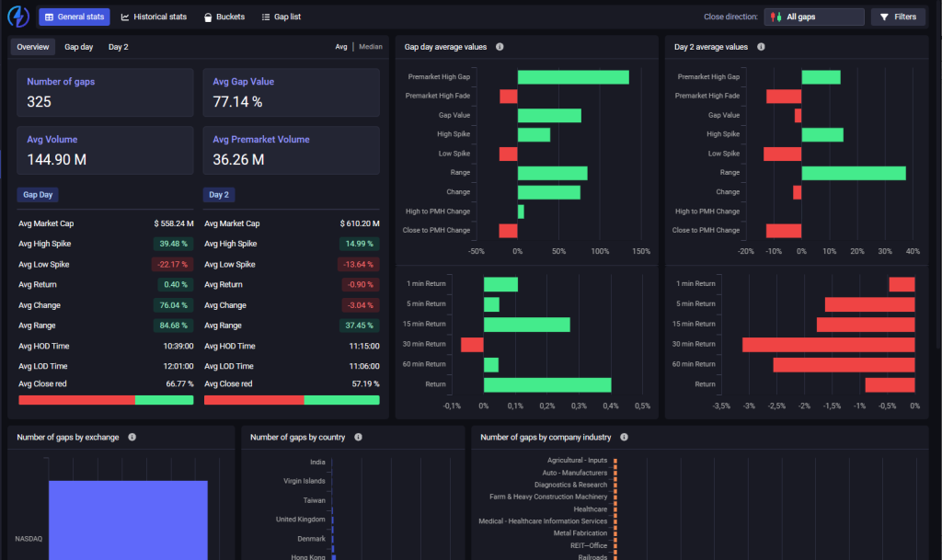The image size is (942, 560).
Task: Click the funnel icon on Filters
Action: [x=884, y=17]
